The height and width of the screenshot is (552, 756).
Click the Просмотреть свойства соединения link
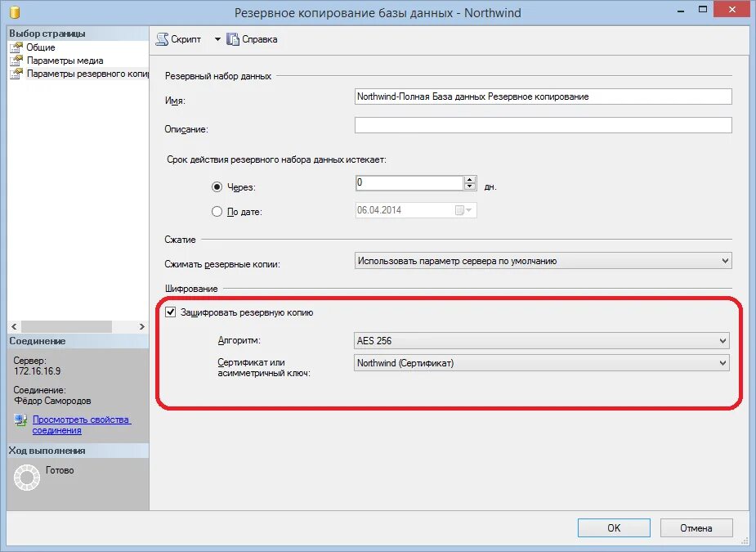pos(82,425)
